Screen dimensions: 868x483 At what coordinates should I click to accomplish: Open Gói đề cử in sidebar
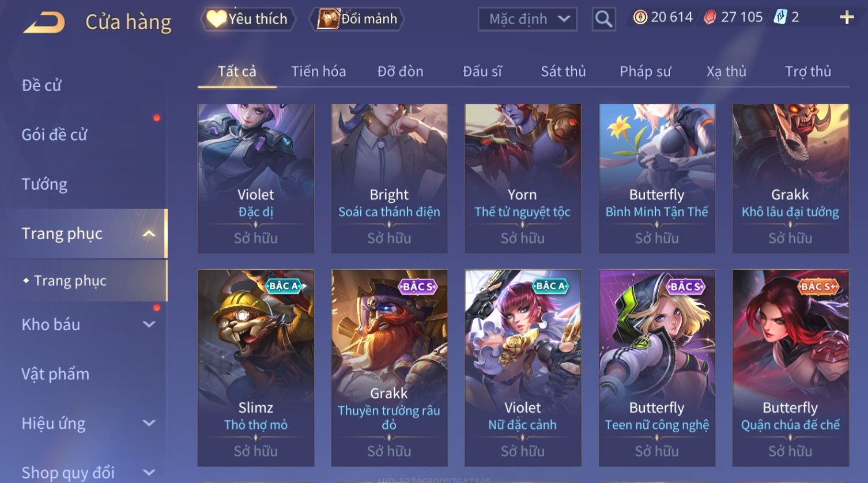click(x=54, y=135)
